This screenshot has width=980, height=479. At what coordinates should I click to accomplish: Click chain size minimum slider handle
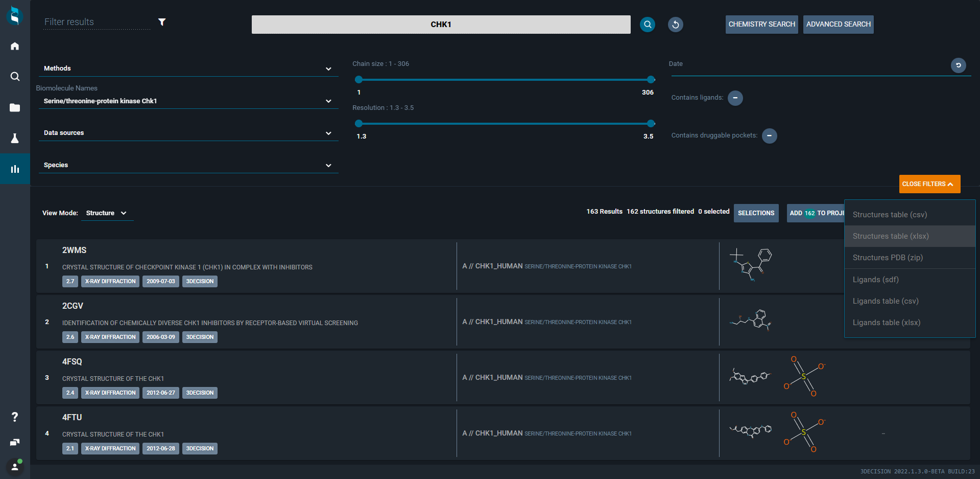358,79
